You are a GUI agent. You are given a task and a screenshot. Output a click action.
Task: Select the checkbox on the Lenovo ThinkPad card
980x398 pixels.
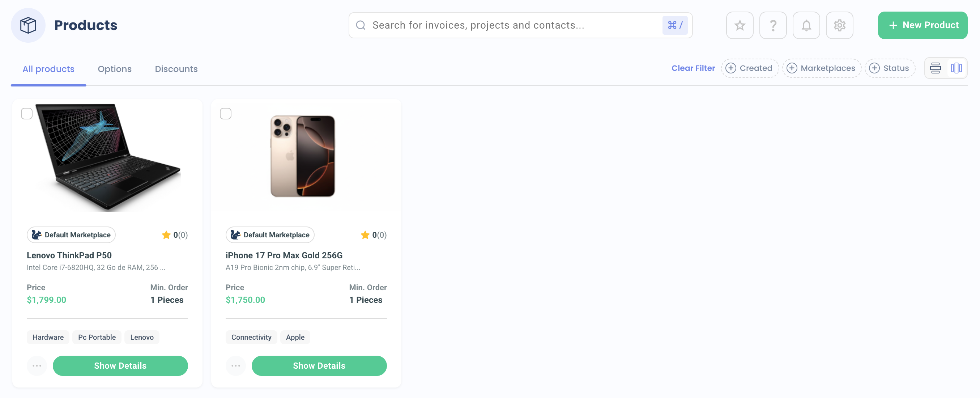27,113
